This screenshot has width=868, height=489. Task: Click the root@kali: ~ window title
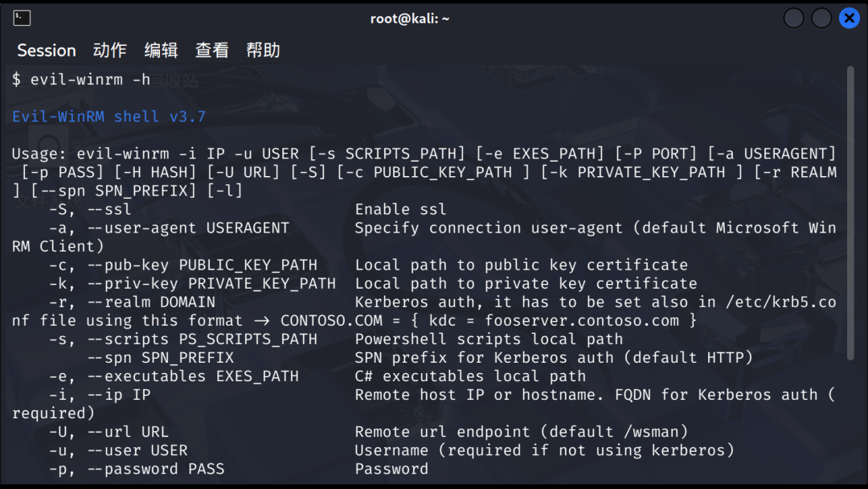(410, 18)
